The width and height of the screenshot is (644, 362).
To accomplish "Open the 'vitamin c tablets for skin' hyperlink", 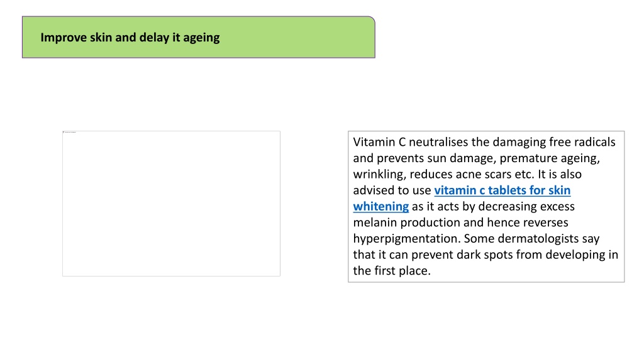I will pyautogui.click(x=502, y=190).
